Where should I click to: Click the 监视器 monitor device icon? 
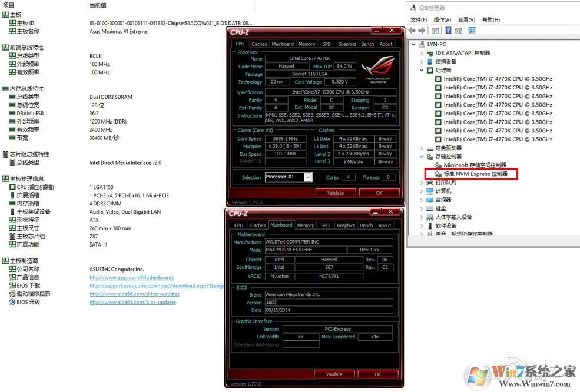tap(429, 200)
